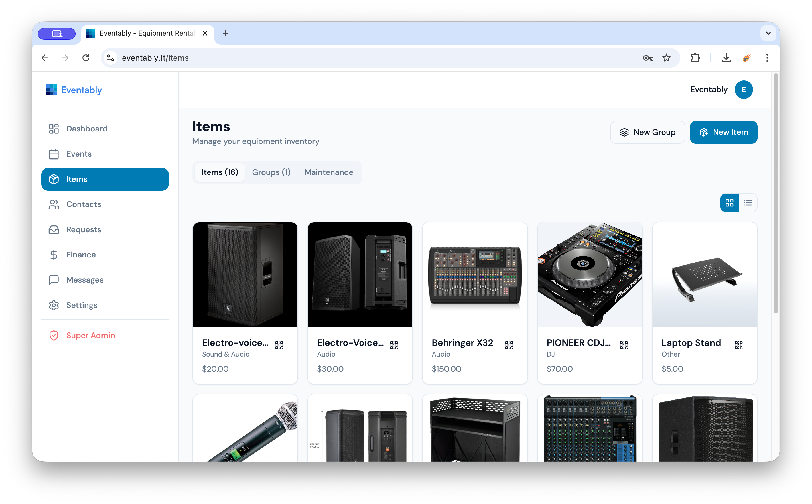Open the $30.00 Electro-Voice speaker pair image
812x504 pixels.
[x=360, y=274]
